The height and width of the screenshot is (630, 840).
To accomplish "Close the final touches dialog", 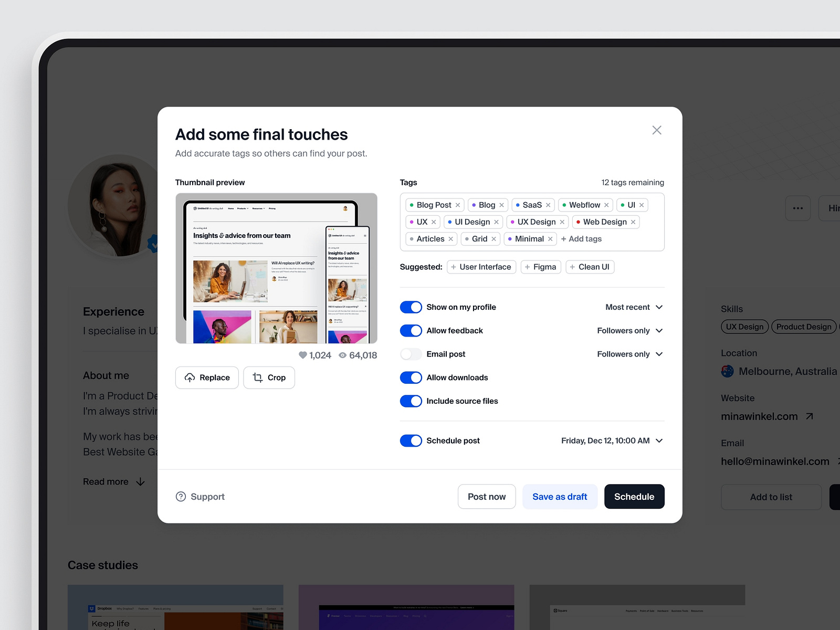I will point(657,130).
